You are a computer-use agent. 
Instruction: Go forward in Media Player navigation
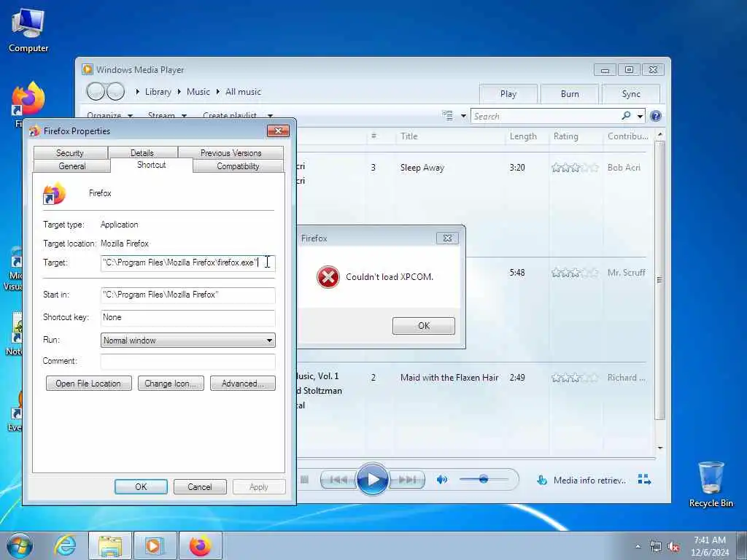click(x=115, y=91)
